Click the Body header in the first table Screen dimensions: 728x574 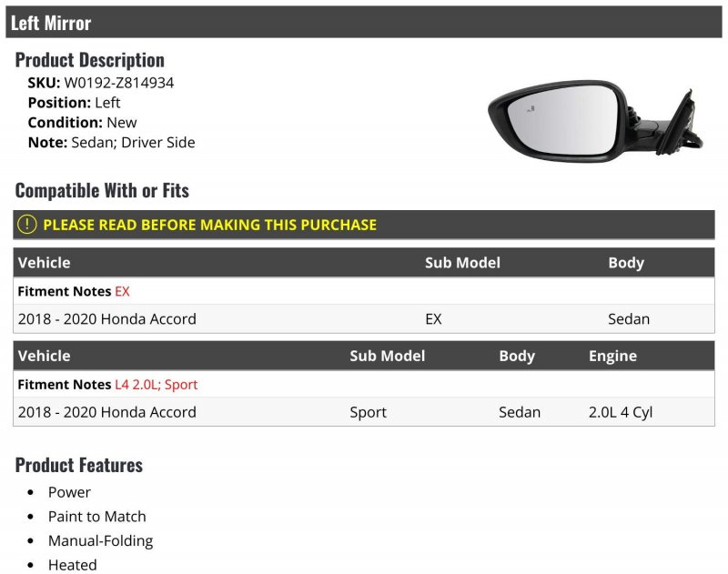[626, 263]
